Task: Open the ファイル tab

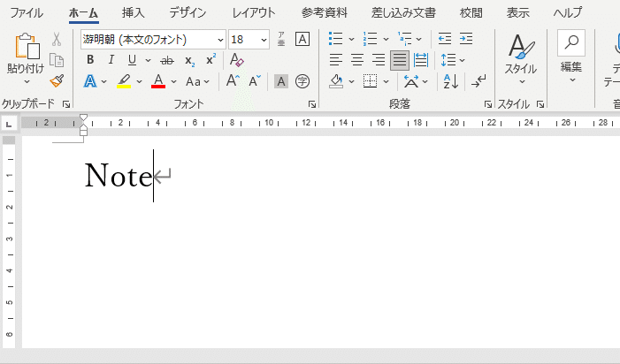Action: click(27, 13)
